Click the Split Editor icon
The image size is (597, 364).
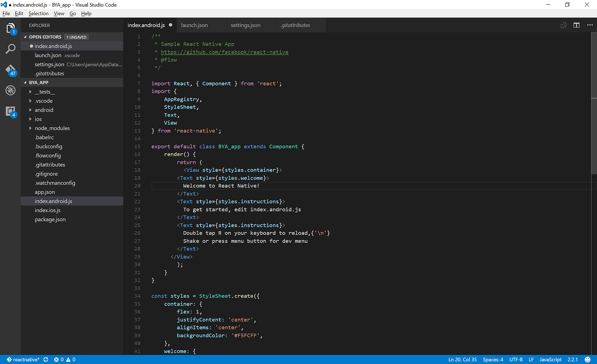576,25
